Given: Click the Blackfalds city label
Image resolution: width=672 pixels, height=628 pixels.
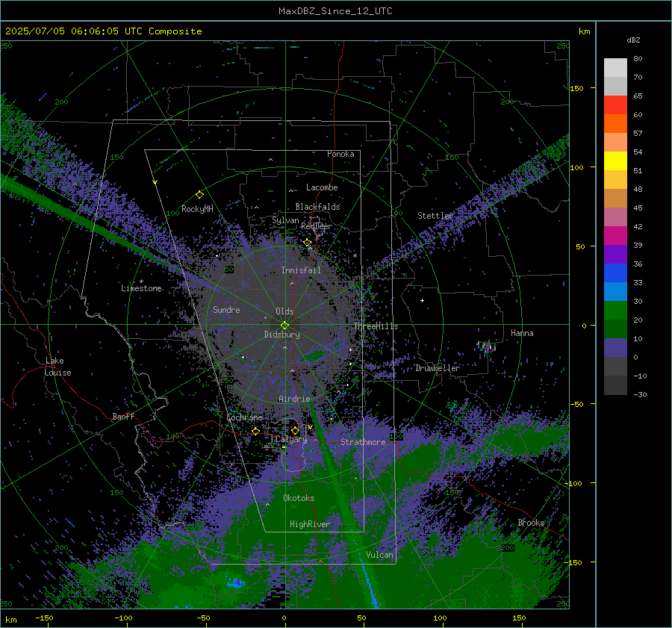Looking at the screenshot, I should (x=317, y=207).
